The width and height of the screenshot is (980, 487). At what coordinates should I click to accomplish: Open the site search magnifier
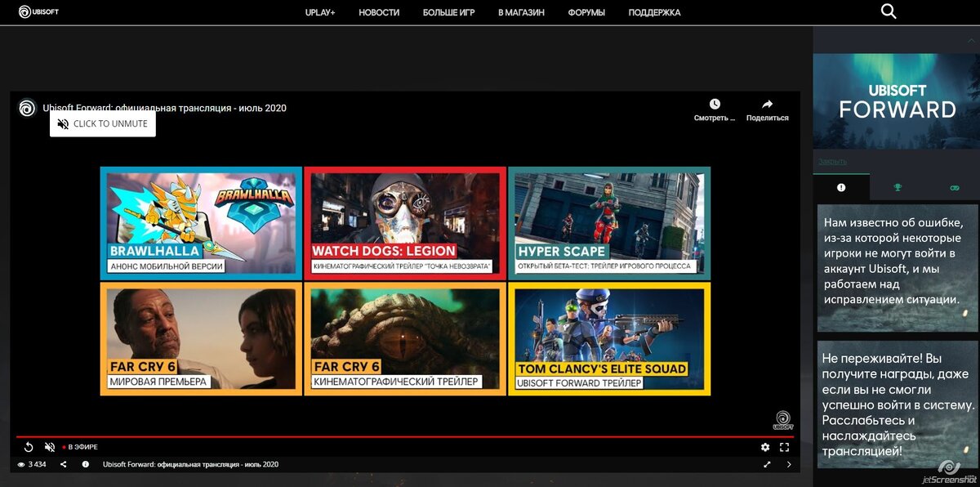[889, 11]
